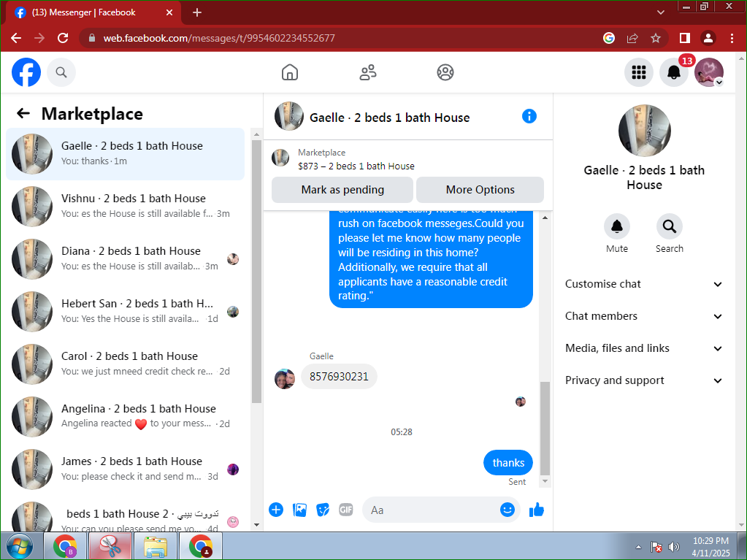The width and height of the screenshot is (747, 560).
Task: Reload the page with browser refresh
Action: pyautogui.click(x=63, y=38)
